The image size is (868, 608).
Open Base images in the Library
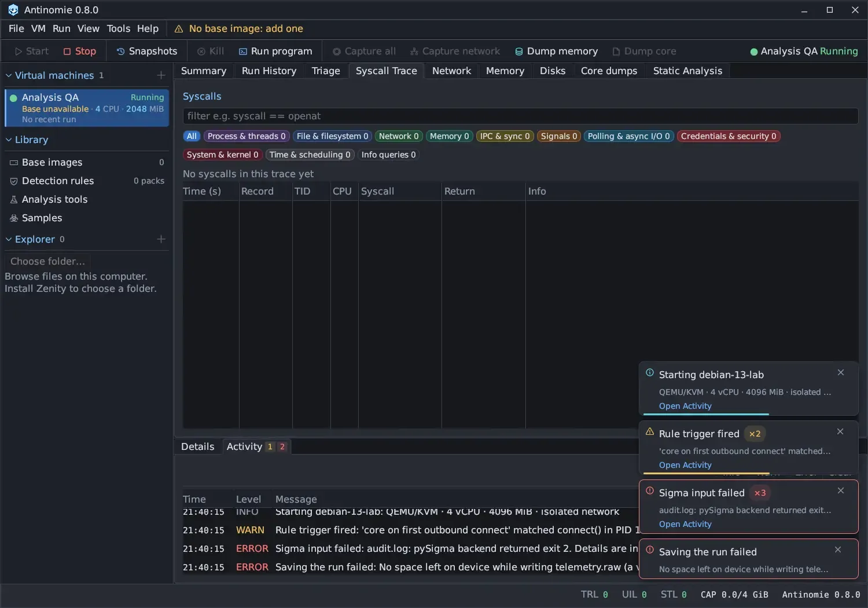87,163
